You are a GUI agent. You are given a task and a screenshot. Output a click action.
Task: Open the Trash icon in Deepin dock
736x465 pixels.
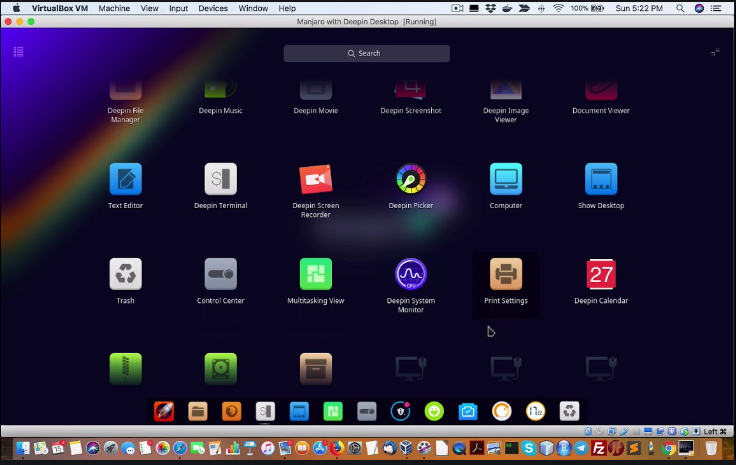click(x=569, y=412)
